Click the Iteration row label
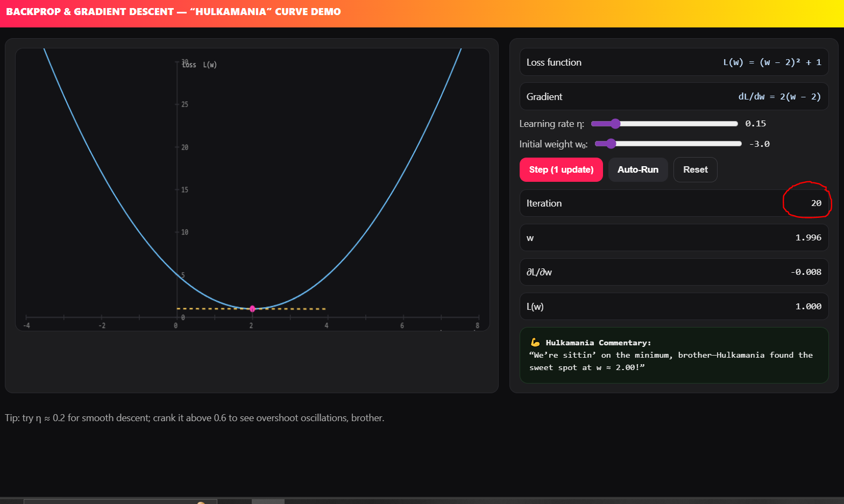This screenshot has height=504, width=844. [544, 203]
